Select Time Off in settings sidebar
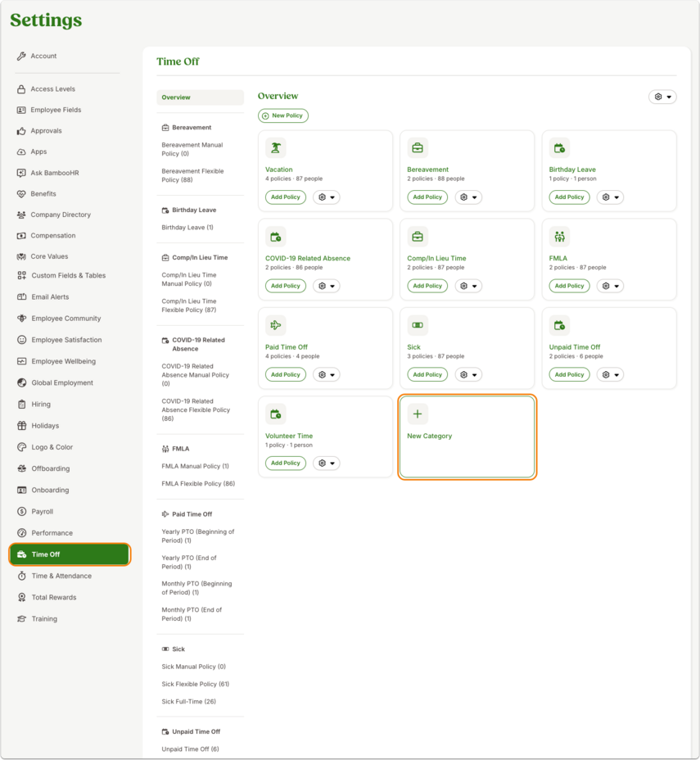This screenshot has width=700, height=760. (x=70, y=554)
